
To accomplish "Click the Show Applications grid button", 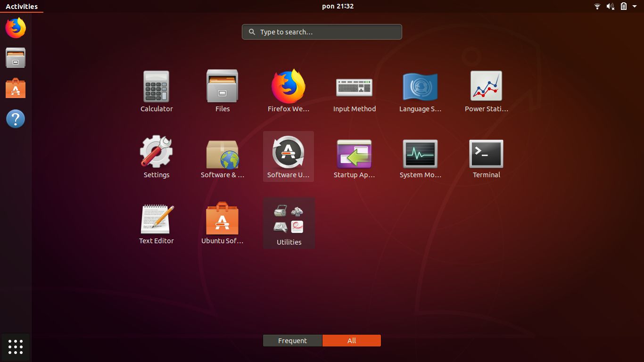I will 16,347.
